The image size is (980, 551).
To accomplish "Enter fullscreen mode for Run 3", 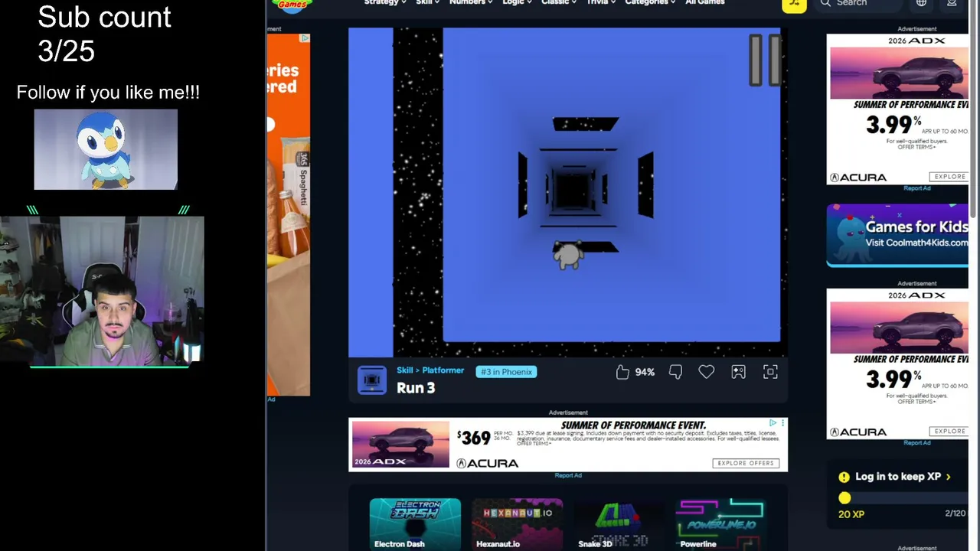I will pyautogui.click(x=770, y=372).
